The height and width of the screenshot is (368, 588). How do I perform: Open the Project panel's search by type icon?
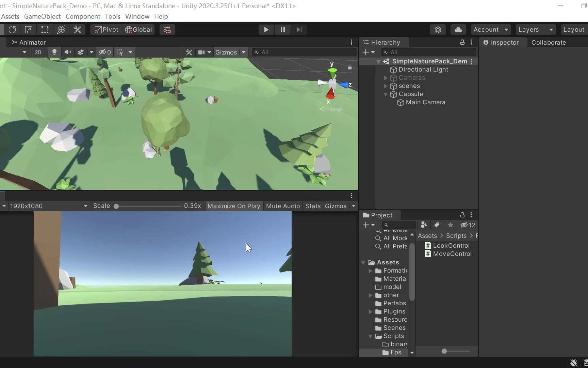423,225
